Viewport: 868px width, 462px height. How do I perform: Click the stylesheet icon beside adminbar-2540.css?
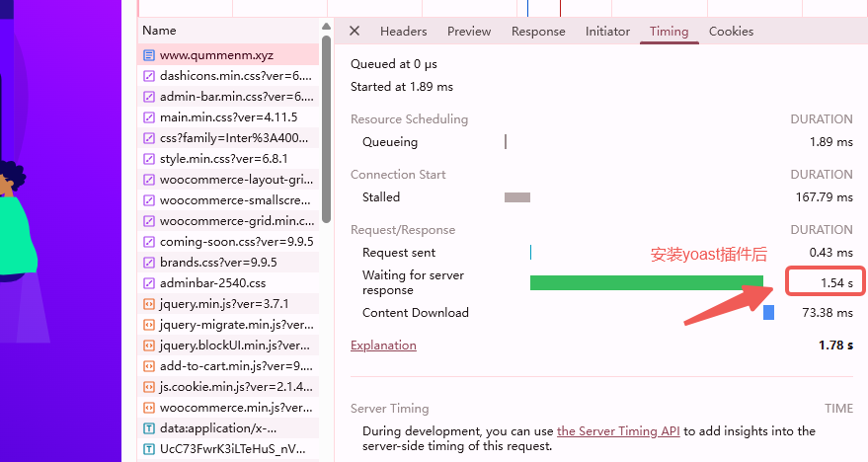click(149, 283)
